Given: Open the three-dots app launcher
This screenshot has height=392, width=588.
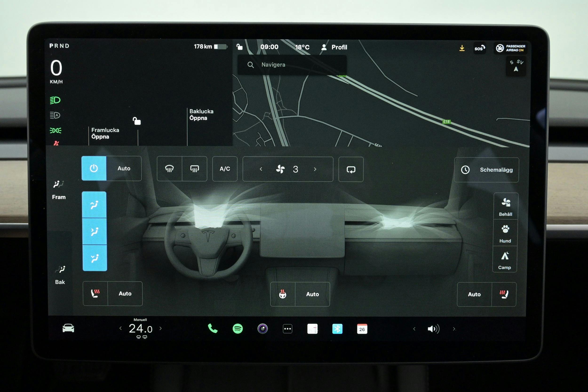Looking at the screenshot, I should (287, 329).
